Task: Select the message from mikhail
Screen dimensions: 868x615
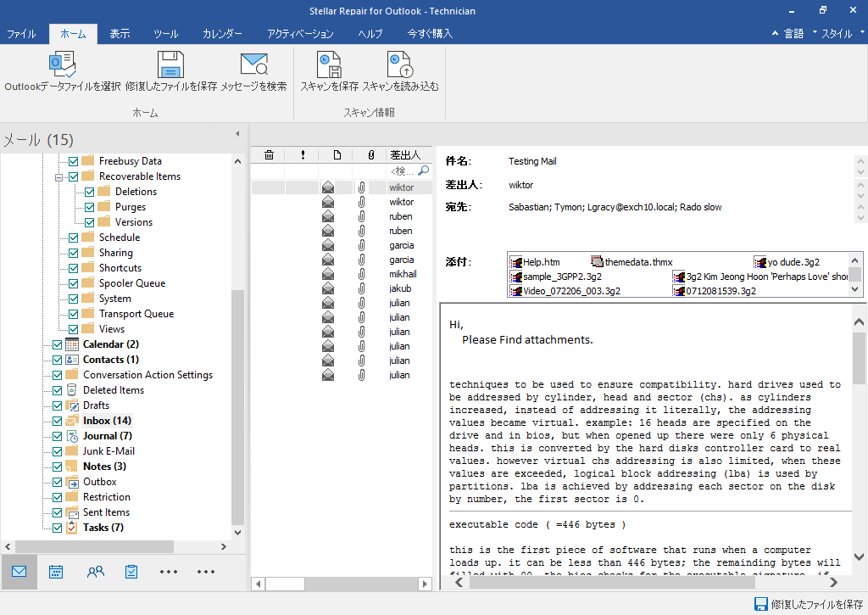Action: coord(342,274)
